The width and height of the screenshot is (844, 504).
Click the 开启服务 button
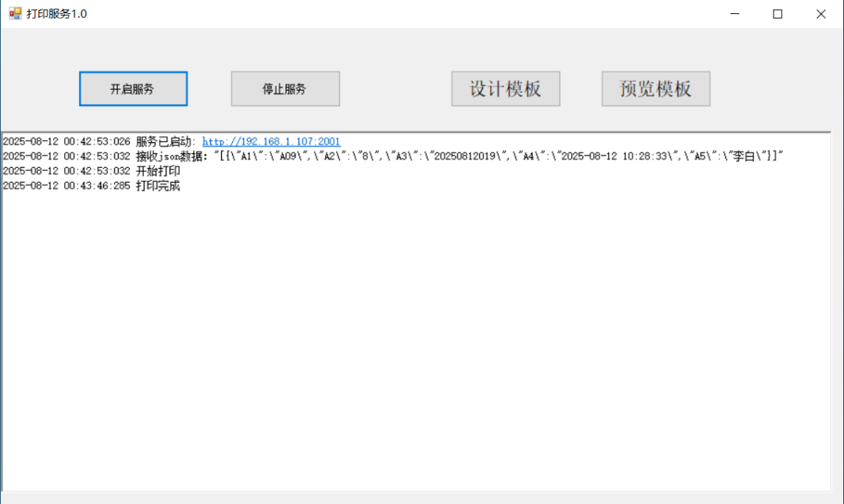(133, 89)
